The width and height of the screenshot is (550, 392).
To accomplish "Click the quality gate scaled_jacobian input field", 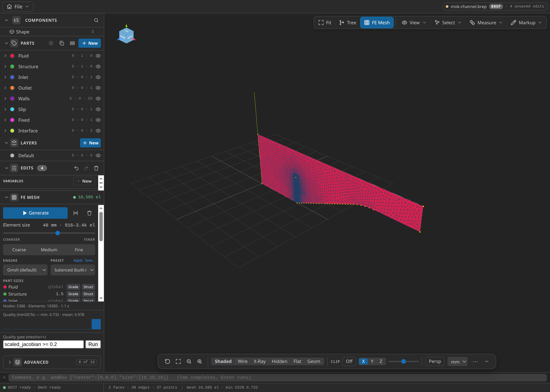I will pyautogui.click(x=43, y=344).
